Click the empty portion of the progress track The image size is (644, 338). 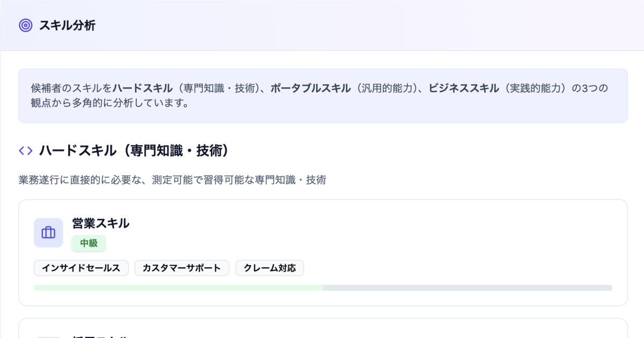(x=467, y=289)
